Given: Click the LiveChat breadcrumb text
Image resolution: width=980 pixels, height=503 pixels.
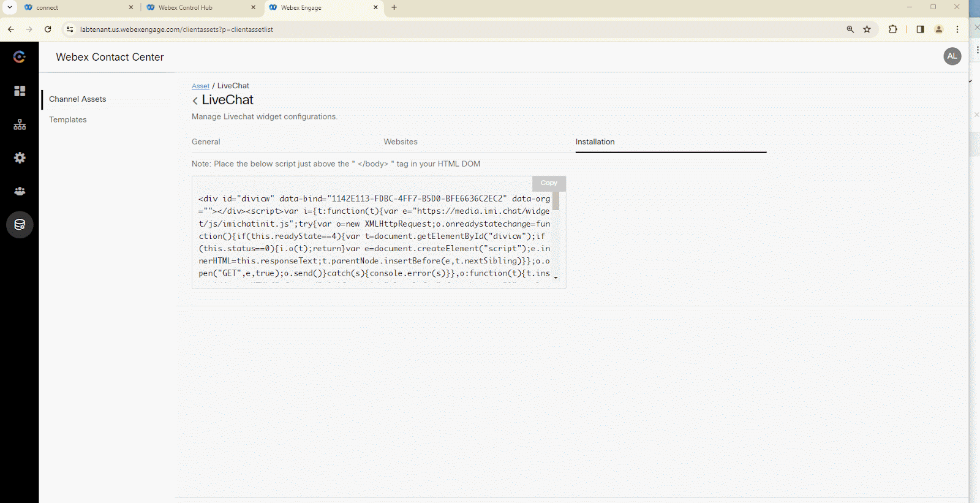Looking at the screenshot, I should pyautogui.click(x=233, y=86).
